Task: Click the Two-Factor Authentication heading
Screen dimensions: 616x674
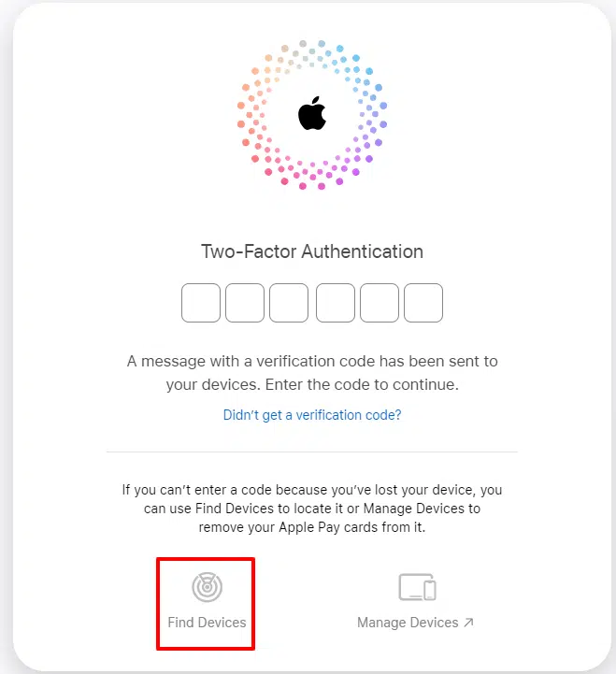Action: (x=312, y=251)
